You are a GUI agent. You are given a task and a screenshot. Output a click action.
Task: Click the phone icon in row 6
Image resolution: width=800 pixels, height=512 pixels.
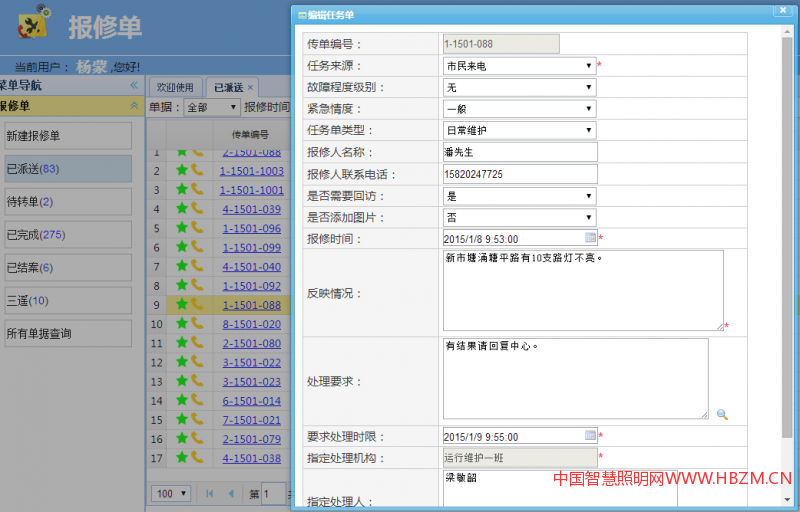coord(197,247)
